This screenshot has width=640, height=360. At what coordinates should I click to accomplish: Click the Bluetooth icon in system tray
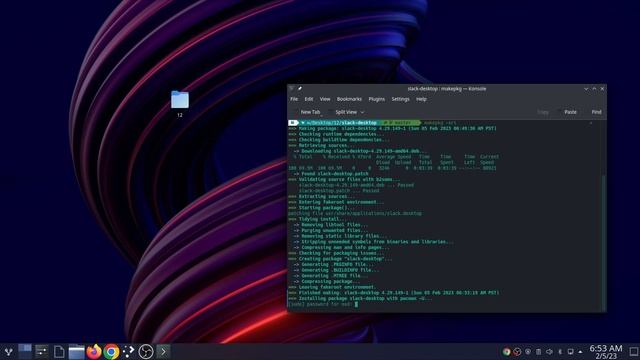pos(560,352)
